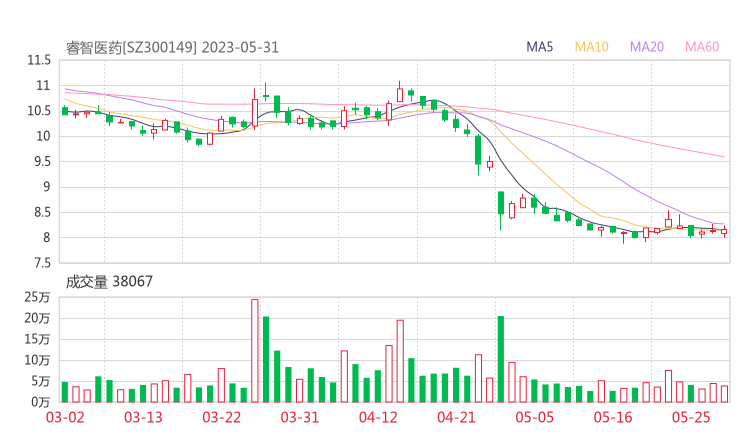Click the tallest red volume bar near 03-27
This screenshot has width=740, height=440.
(255, 351)
